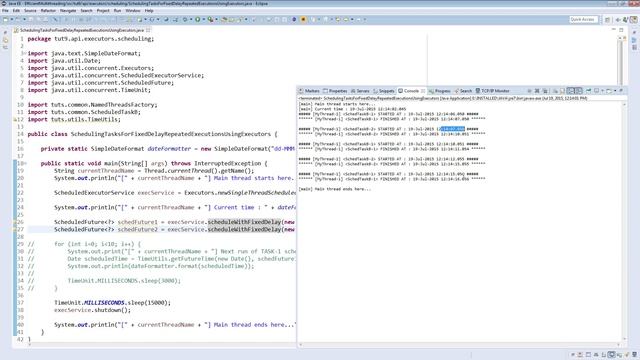Click the highlighted timestamp in console
The width and height of the screenshot is (640, 360).
pyautogui.click(x=452, y=129)
